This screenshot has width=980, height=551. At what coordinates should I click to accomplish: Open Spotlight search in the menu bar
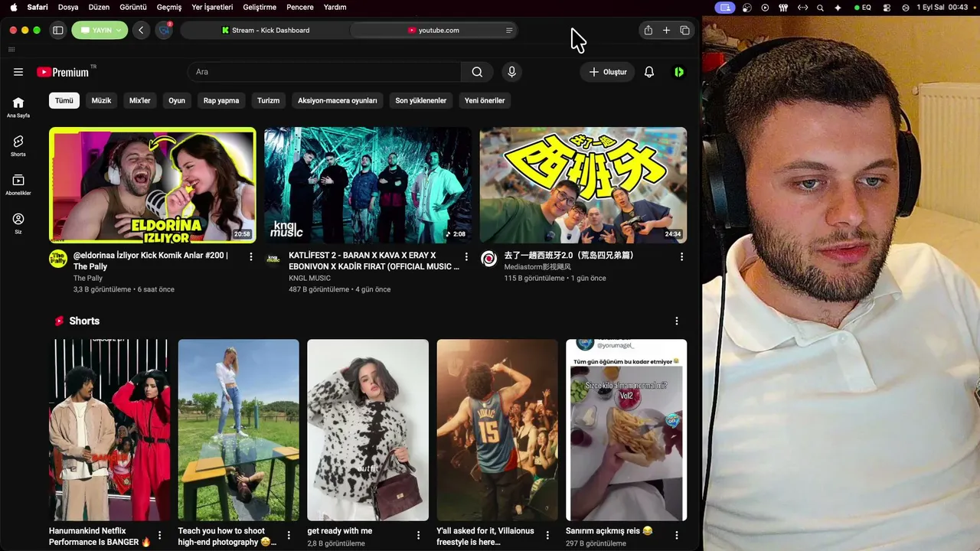coord(820,7)
